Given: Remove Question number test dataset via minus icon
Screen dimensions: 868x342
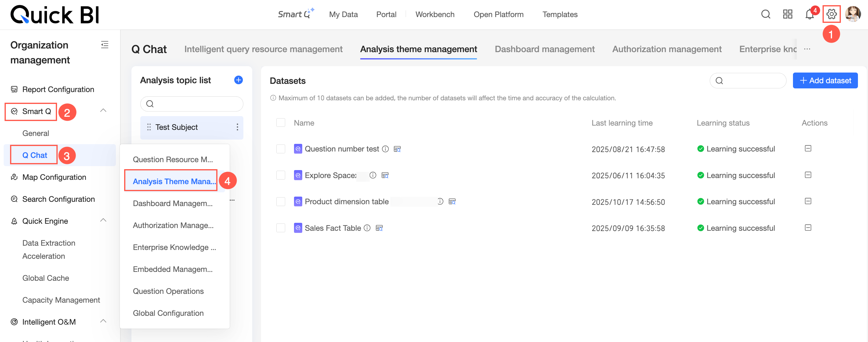Looking at the screenshot, I should [808, 148].
